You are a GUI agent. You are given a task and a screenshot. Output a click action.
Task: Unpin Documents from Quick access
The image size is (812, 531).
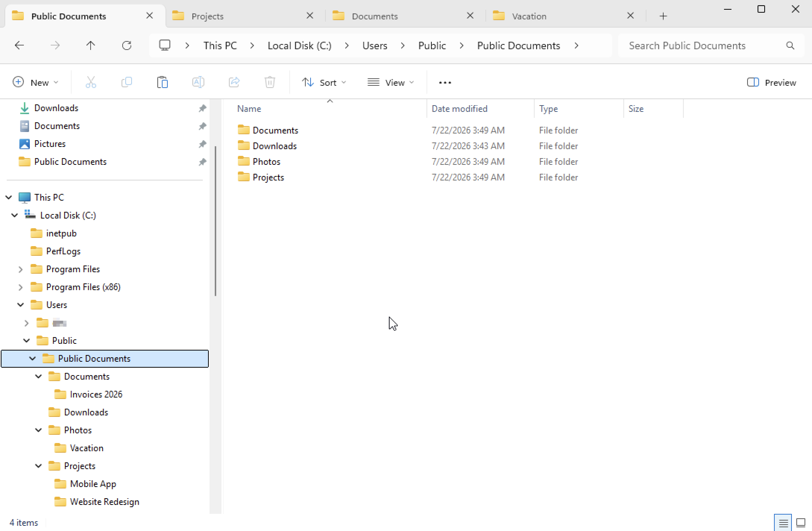tap(202, 126)
